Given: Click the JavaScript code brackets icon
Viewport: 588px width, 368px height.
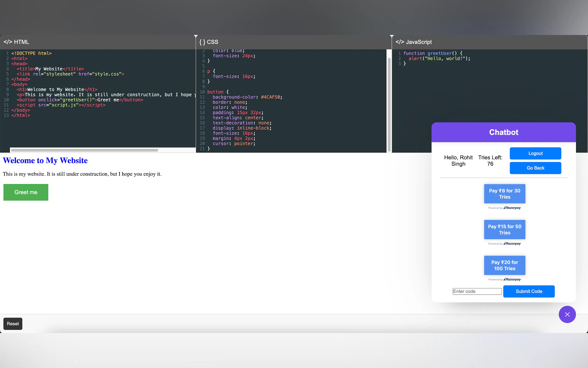Looking at the screenshot, I should (400, 42).
